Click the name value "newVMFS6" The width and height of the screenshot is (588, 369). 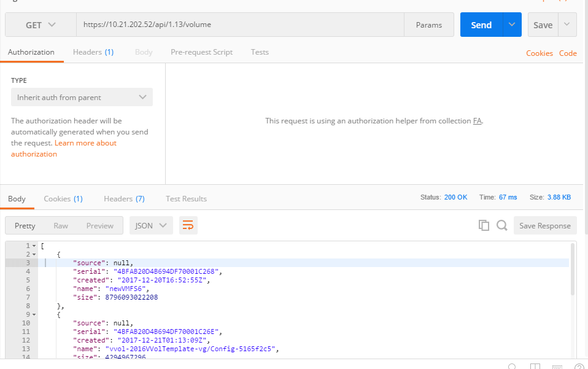[125, 289]
